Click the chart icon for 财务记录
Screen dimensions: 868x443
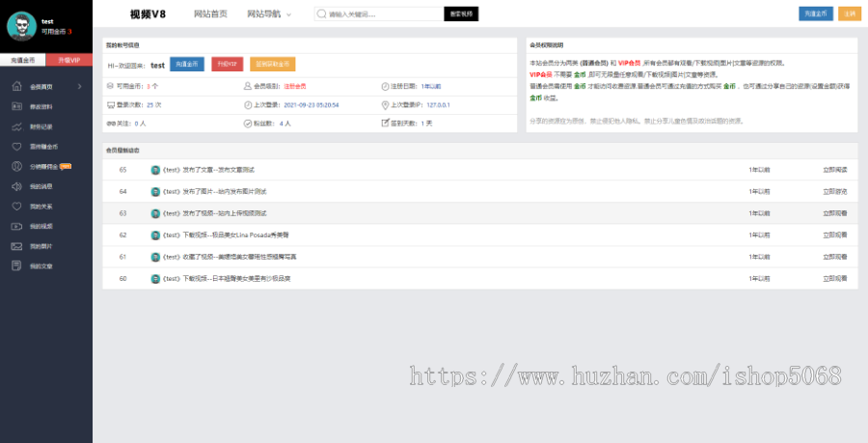tap(16, 126)
